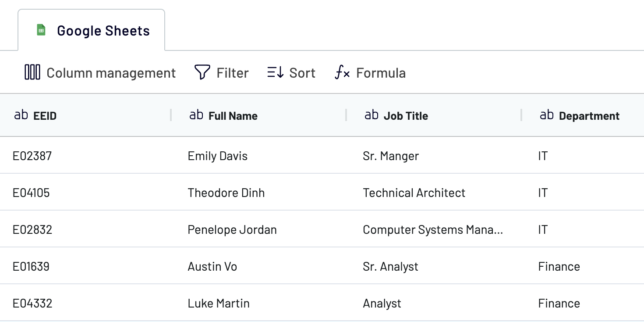Select Austin Vo's Finance department cell
Screen dimensions: 644x322
pos(559,266)
